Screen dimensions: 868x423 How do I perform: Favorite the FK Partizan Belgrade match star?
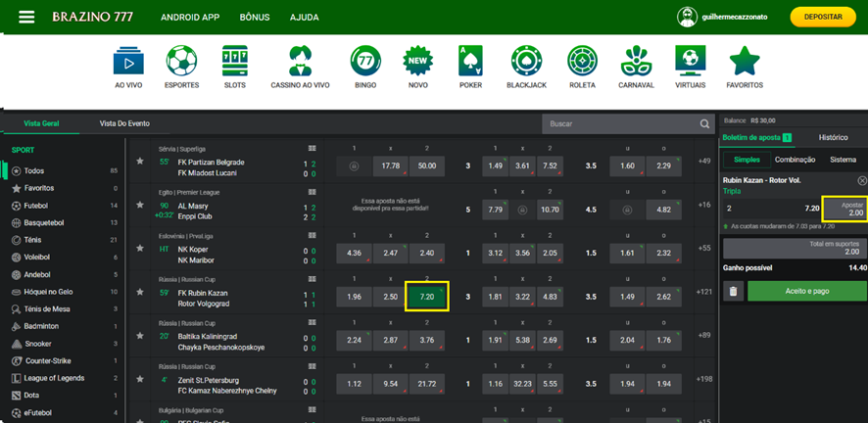coord(140,161)
